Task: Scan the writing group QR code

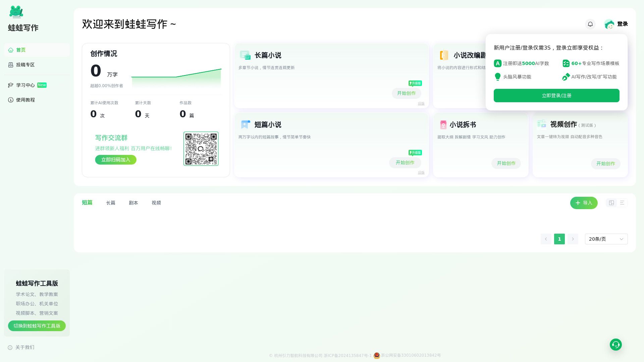Action: 201,148
